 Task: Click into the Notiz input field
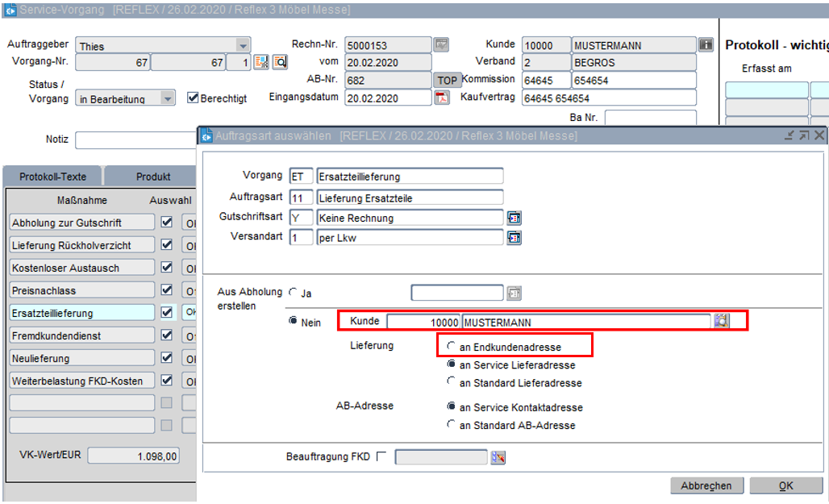click(135, 140)
